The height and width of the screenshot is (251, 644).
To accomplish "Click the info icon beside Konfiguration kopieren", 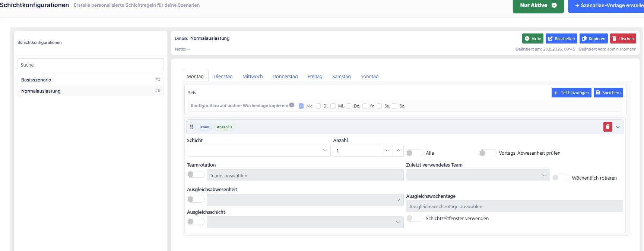I will (292, 105).
